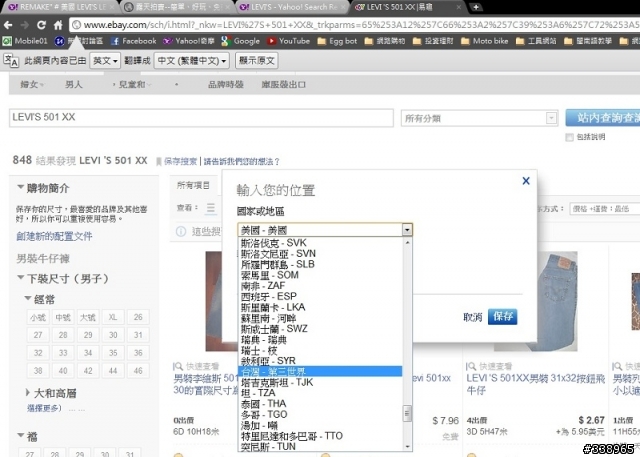Go to the browser home icon
This screenshot has height=457, width=640.
pyautogui.click(x=58, y=25)
